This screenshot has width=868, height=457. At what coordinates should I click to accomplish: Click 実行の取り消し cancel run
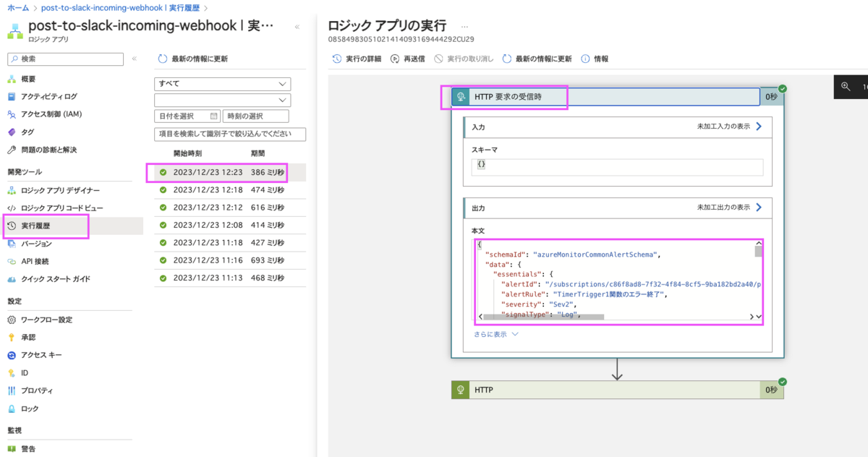point(464,59)
